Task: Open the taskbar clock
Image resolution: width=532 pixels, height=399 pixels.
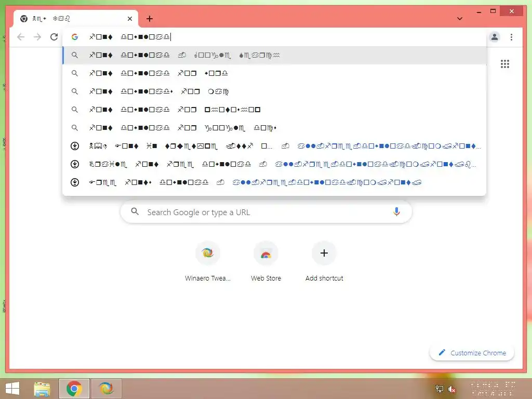Action: [x=494, y=389]
